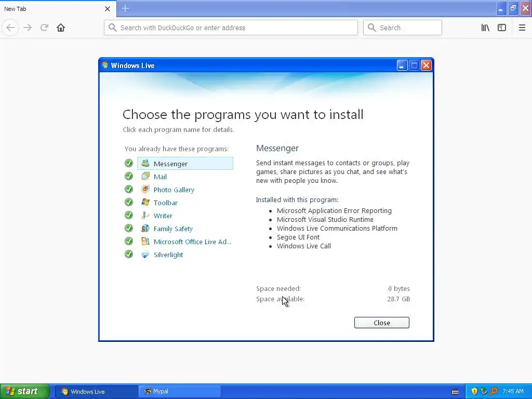Open a new tab with plus button
The width and height of the screenshot is (532, 399).
[125, 8]
